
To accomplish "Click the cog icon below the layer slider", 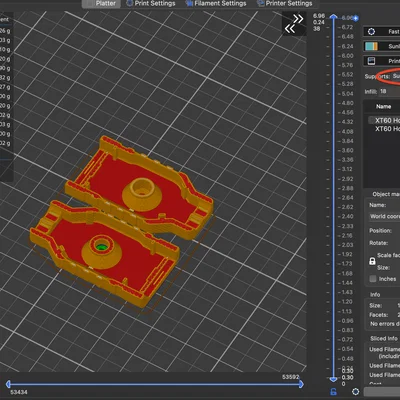I will click(356, 391).
